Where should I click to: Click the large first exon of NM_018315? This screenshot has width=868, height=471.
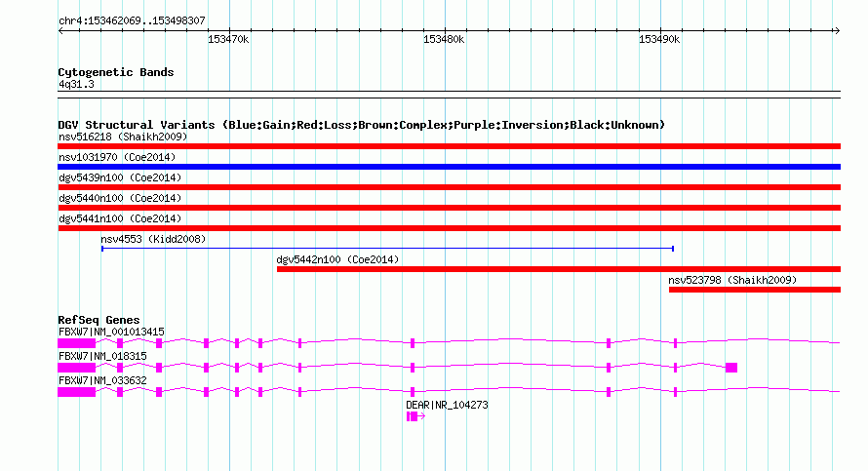tap(77, 368)
